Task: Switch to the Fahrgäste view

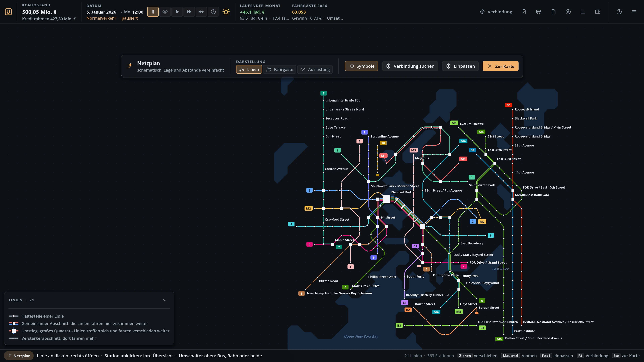Action: click(280, 69)
